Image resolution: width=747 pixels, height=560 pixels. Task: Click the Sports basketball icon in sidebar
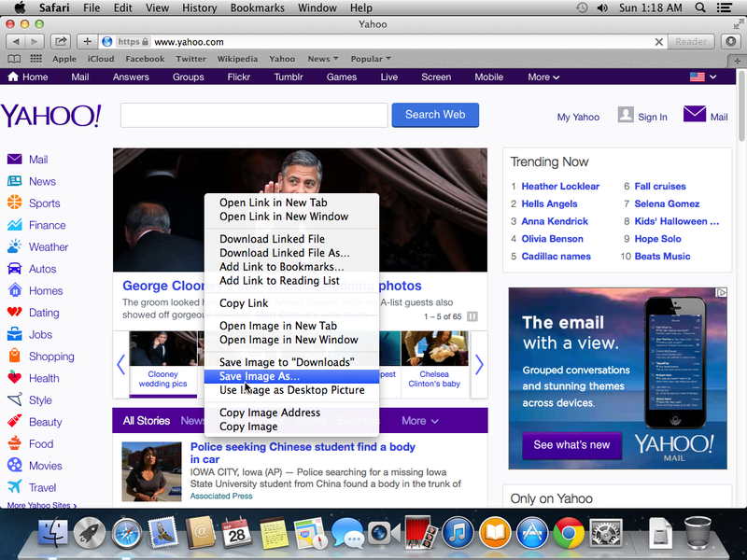point(14,203)
